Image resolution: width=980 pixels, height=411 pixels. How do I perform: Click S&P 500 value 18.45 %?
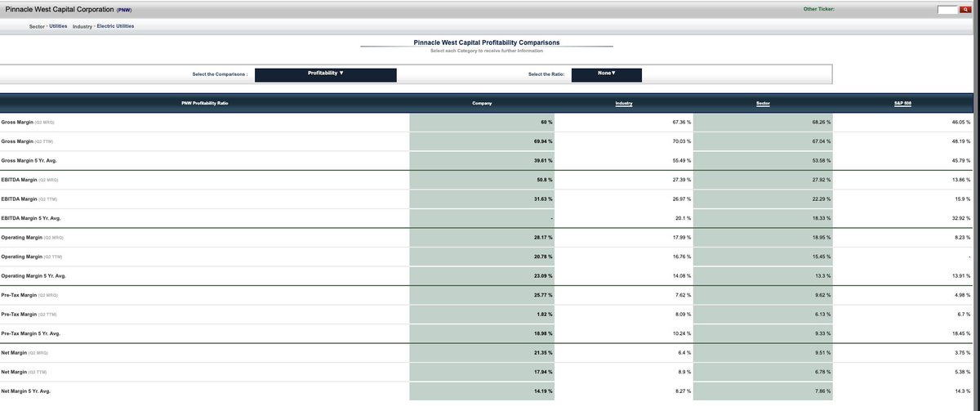[960, 333]
